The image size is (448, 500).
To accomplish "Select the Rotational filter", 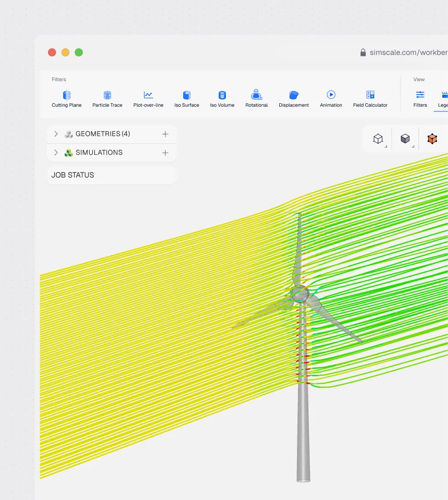I will point(257,99).
